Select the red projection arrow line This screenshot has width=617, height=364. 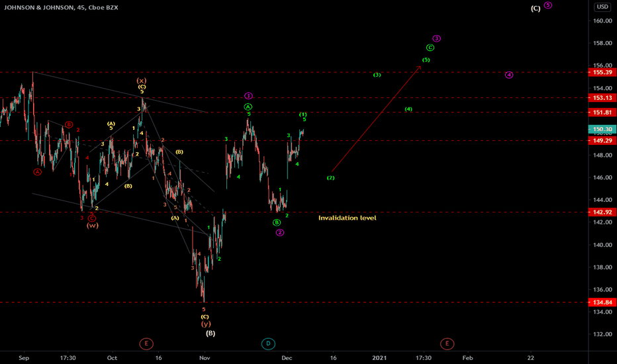[x=376, y=119]
